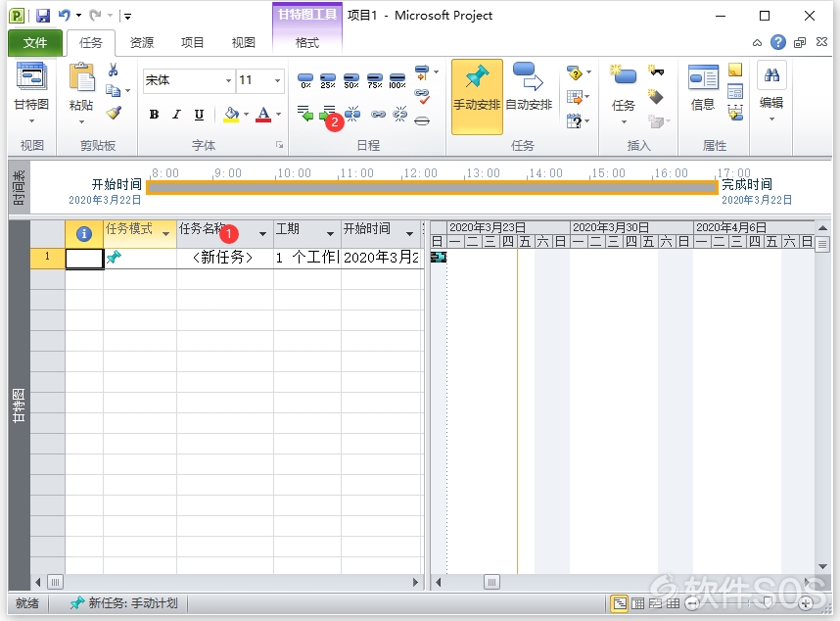Click the Gantt chart horizontal scrollbar thumb
Image resolution: width=840 pixels, height=621 pixels.
[x=491, y=582]
